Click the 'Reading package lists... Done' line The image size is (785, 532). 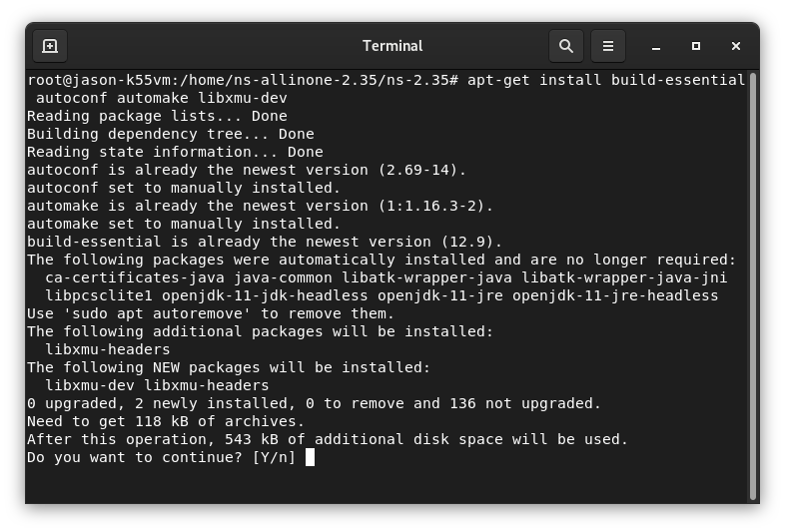pos(157,116)
